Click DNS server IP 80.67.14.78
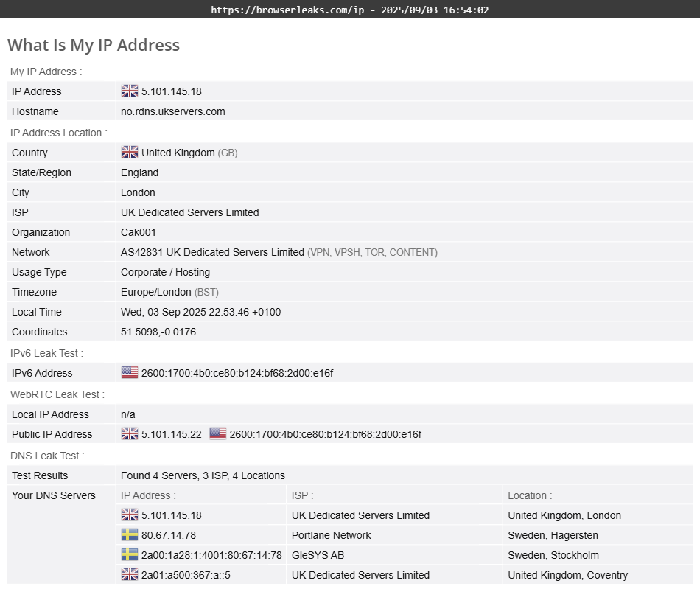700x589 pixels. click(169, 535)
